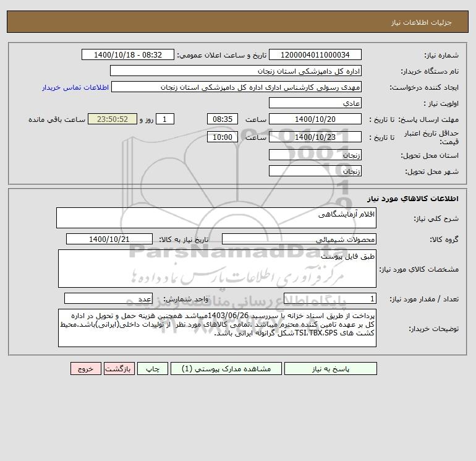Click the response deadline date 1400/10/20
Screen dimensions: 476x461
click(x=315, y=119)
